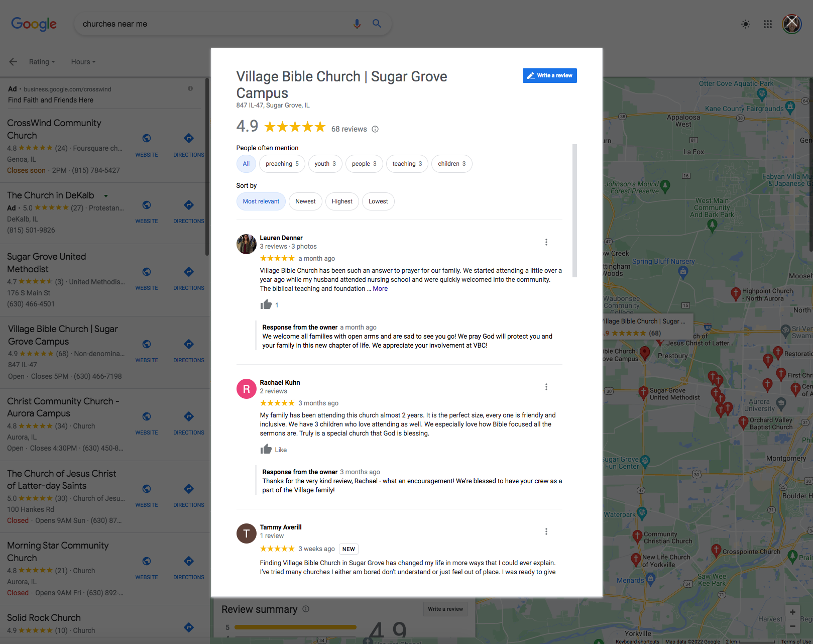Click Write a review in Review summary

445,609
